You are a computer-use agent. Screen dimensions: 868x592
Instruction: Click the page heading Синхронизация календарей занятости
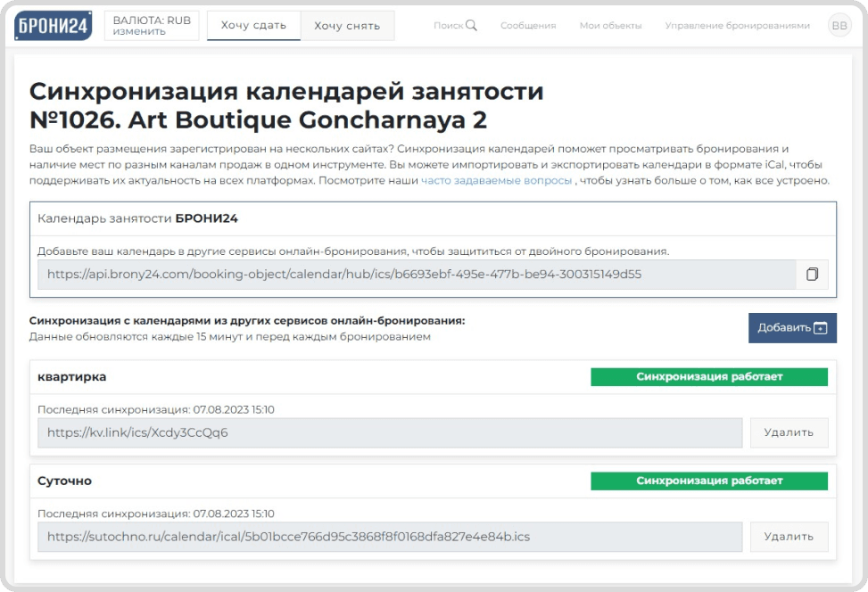(x=286, y=91)
